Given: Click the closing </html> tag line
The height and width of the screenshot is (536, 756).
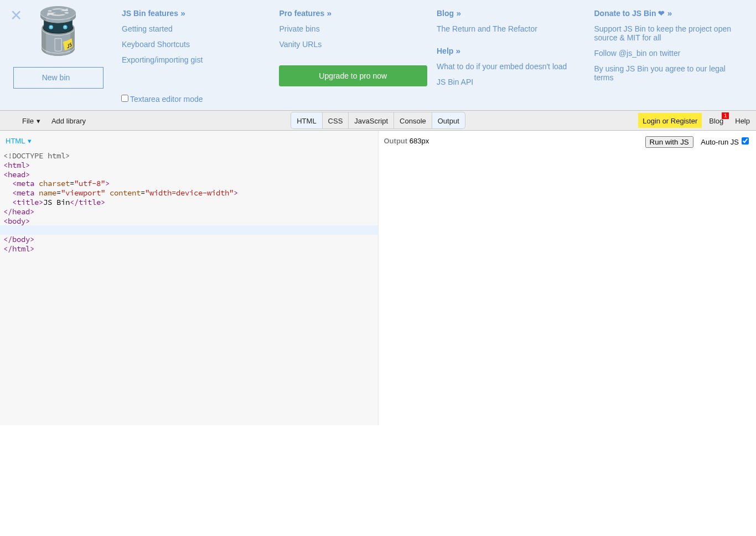Looking at the screenshot, I should click(19, 249).
